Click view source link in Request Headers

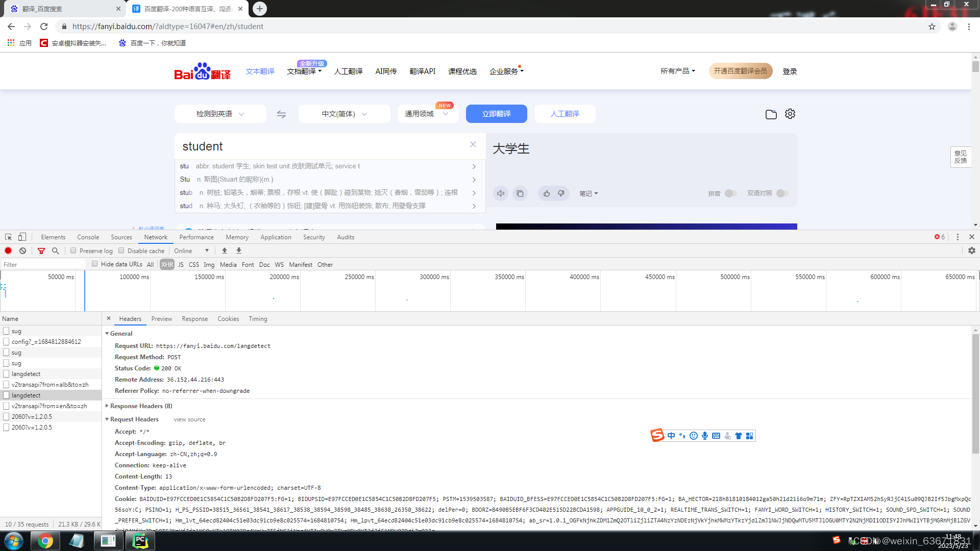pyautogui.click(x=189, y=419)
